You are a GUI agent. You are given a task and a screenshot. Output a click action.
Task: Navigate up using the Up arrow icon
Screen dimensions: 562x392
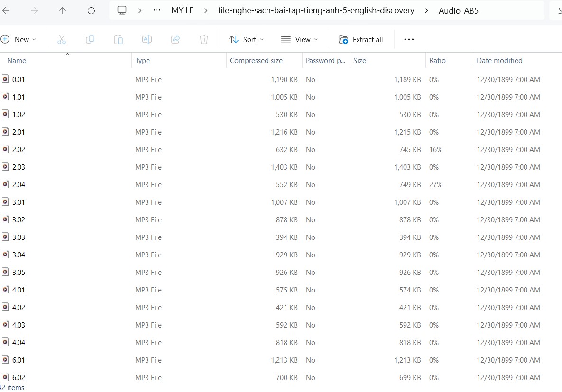click(x=62, y=10)
